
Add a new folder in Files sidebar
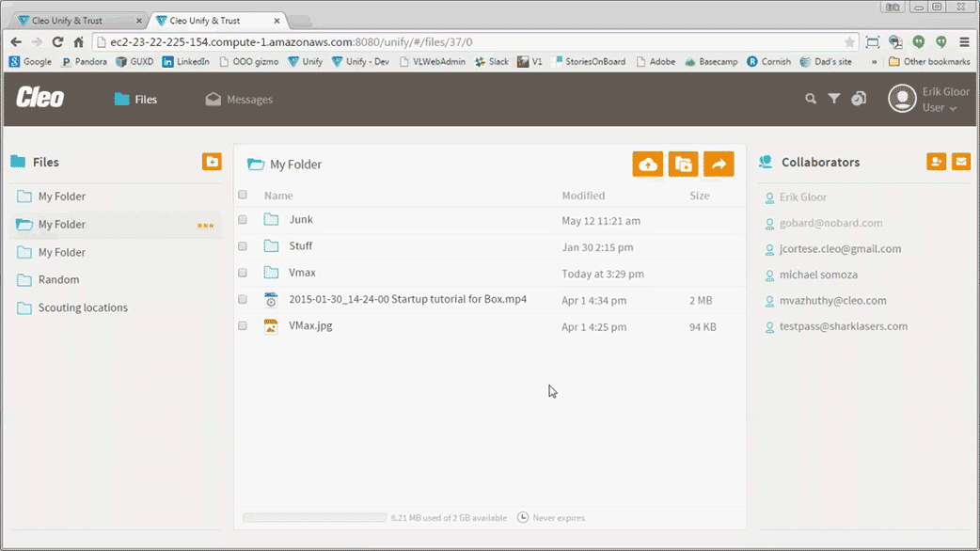(x=212, y=162)
